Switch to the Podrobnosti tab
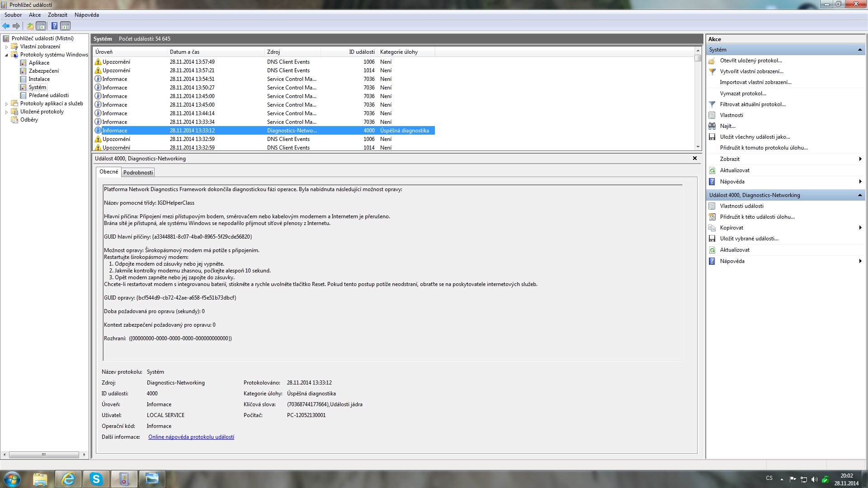Screen dimensions: 868x488 click(138, 173)
